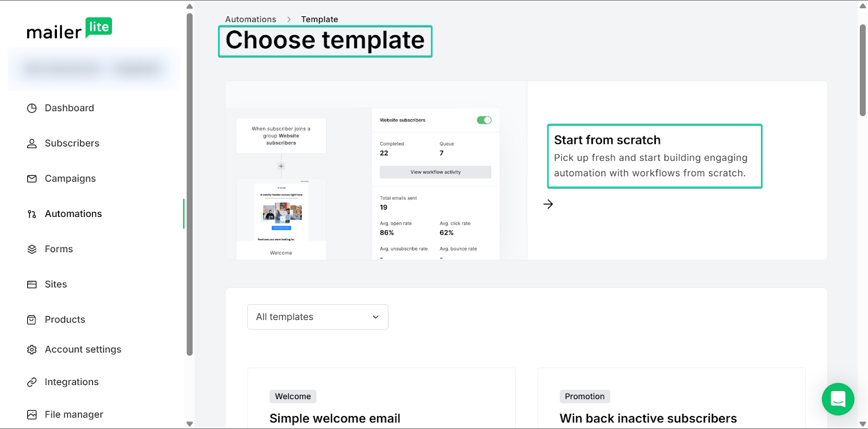Go to Automations breadcrumb link
The width and height of the screenshot is (868, 429).
pyautogui.click(x=251, y=19)
